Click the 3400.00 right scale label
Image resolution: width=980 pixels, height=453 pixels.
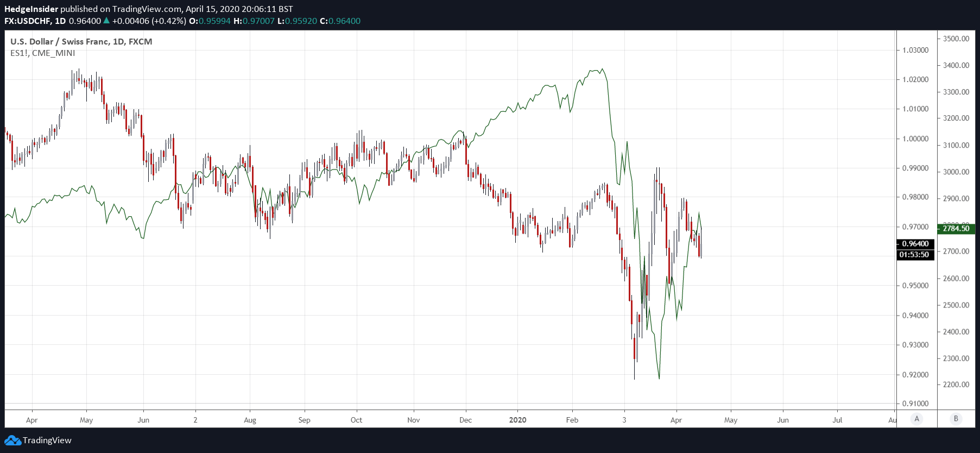[956, 65]
